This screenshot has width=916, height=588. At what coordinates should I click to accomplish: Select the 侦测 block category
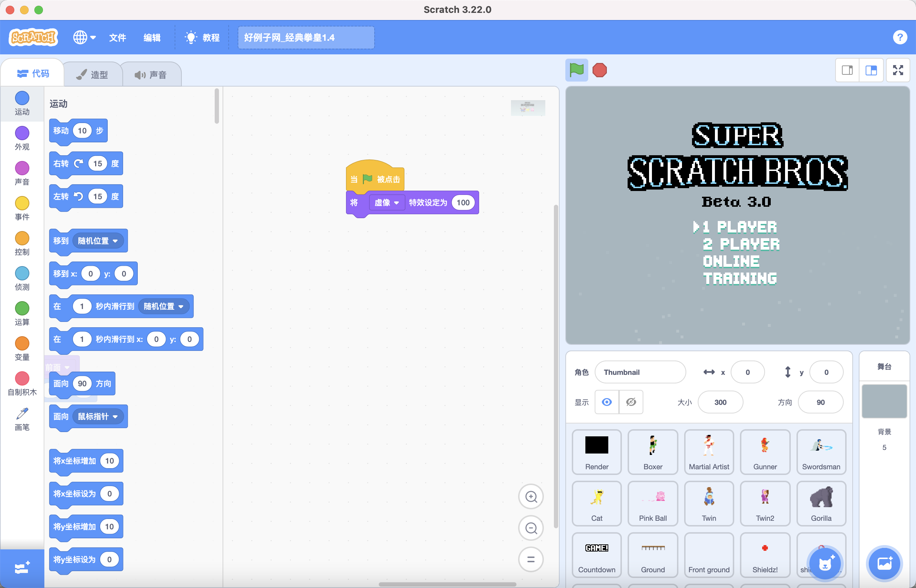(x=22, y=279)
